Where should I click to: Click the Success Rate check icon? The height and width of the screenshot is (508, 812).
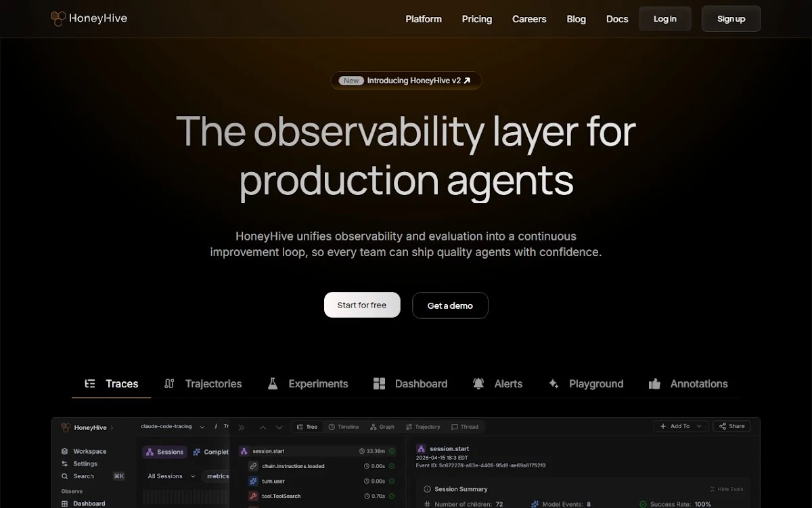pyautogui.click(x=643, y=504)
